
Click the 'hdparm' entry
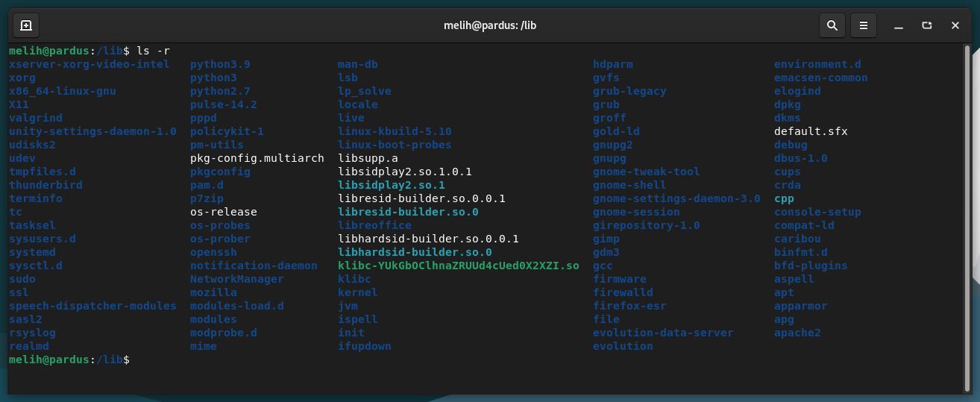click(613, 64)
